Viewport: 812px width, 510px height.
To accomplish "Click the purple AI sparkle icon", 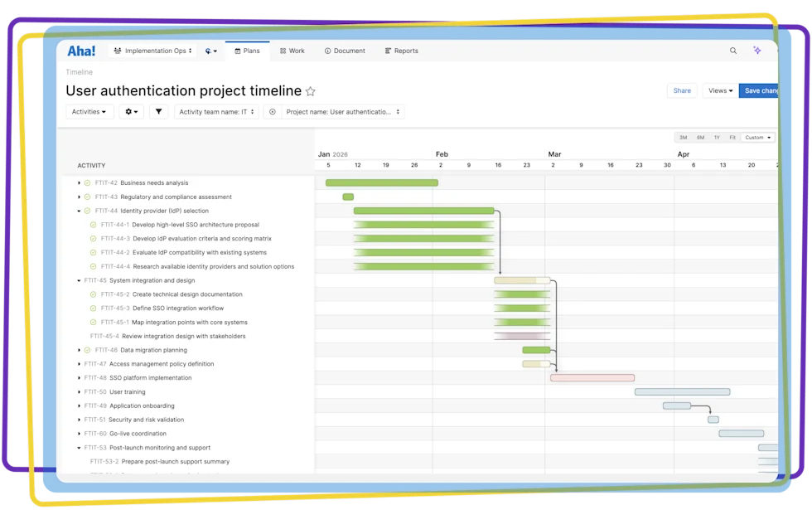I will [756, 50].
